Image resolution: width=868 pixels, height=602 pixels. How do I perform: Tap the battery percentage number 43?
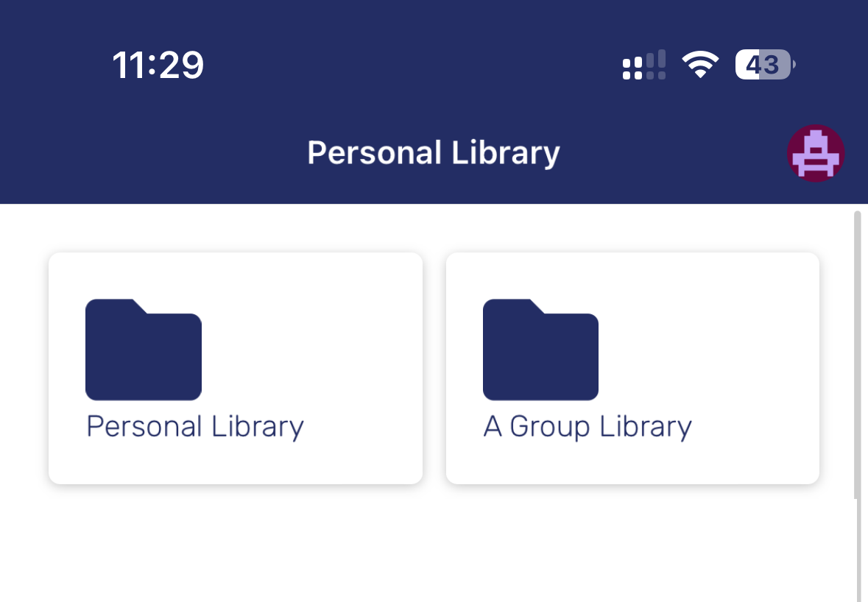tap(762, 65)
